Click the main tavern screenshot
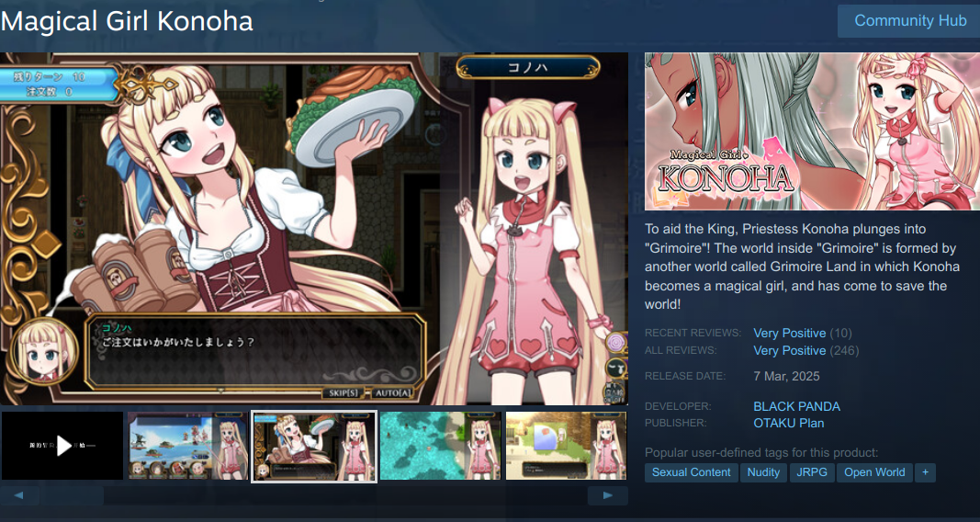This screenshot has width=980, height=522. (x=314, y=229)
